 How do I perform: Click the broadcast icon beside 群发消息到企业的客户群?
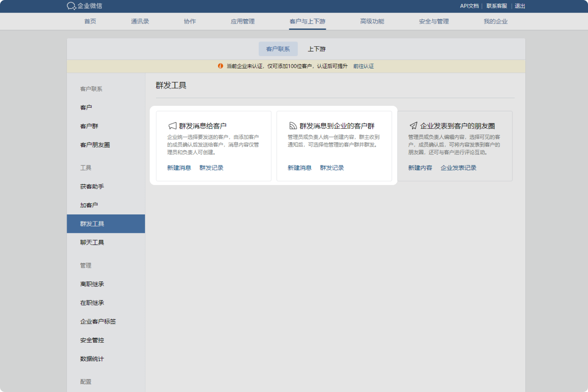(293, 126)
